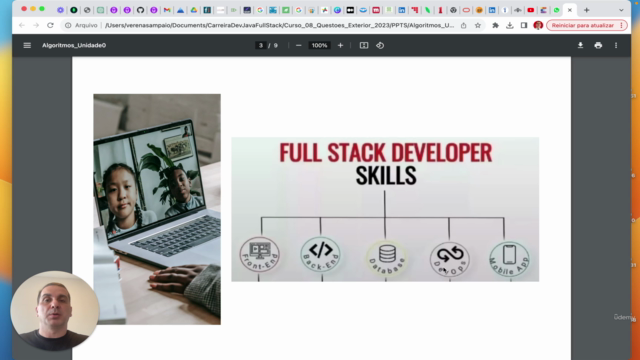This screenshot has height=360, width=640.
Task: Print the PDF document
Action: click(x=598, y=45)
